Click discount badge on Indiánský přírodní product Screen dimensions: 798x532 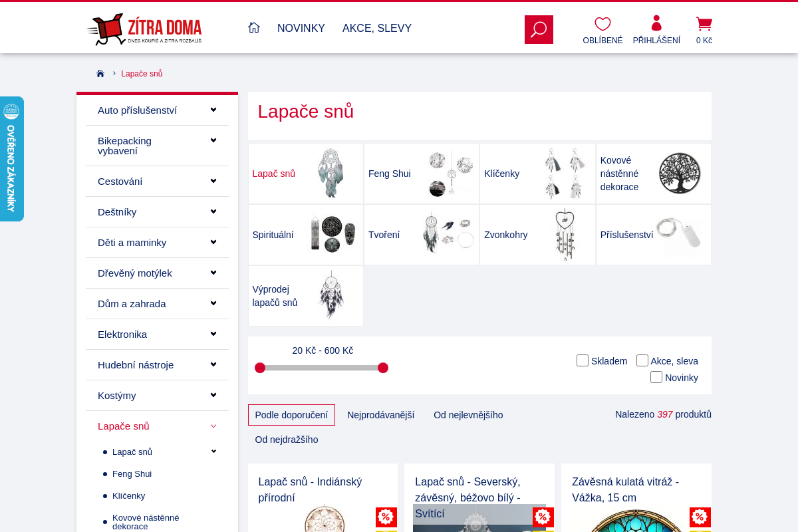pyautogui.click(x=386, y=517)
